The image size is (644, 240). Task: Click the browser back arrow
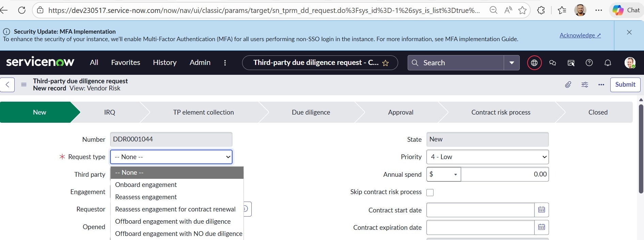click(x=3, y=10)
